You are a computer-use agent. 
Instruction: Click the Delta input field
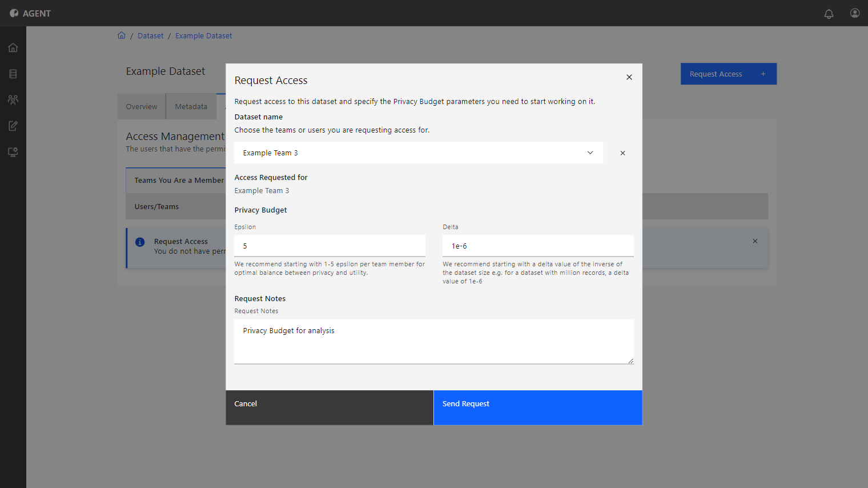tap(538, 246)
